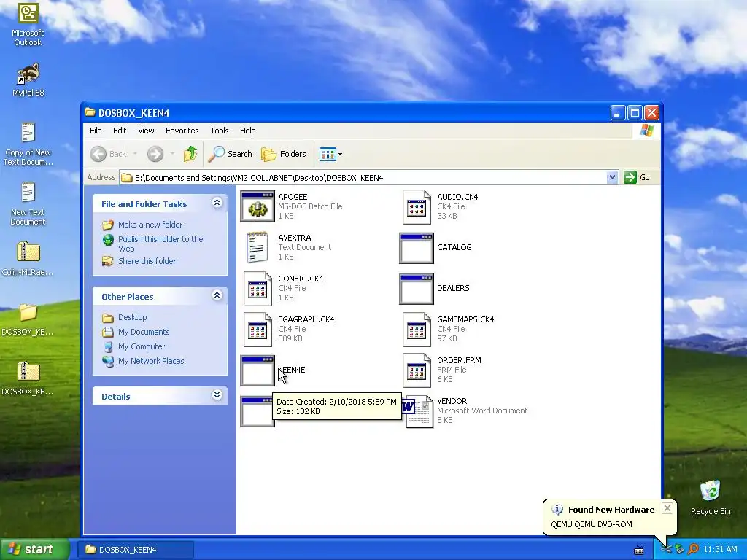Click the DOSBOX_KEEN4 taskbar button
The image size is (747, 560).
[136, 550]
